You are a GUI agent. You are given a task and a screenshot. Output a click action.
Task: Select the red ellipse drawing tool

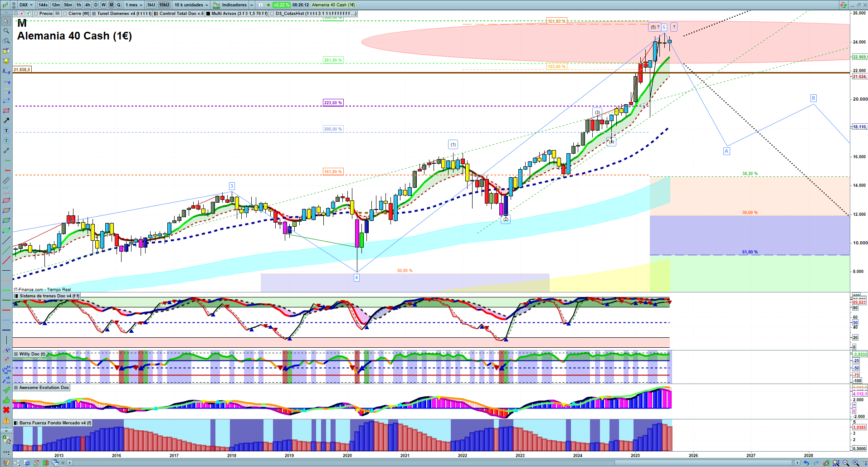click(x=6, y=200)
